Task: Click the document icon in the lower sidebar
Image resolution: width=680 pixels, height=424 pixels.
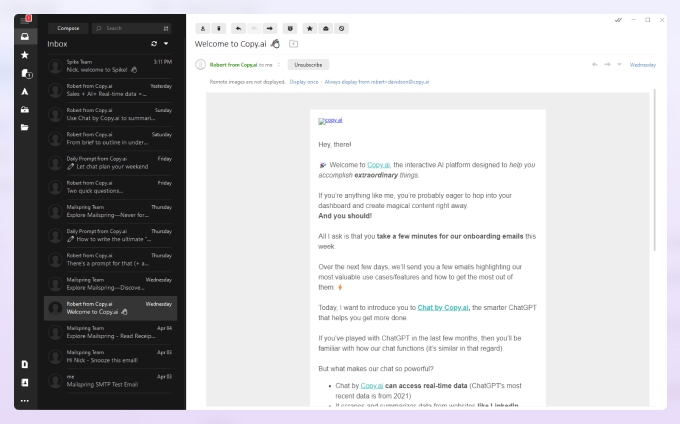Action: point(25,364)
